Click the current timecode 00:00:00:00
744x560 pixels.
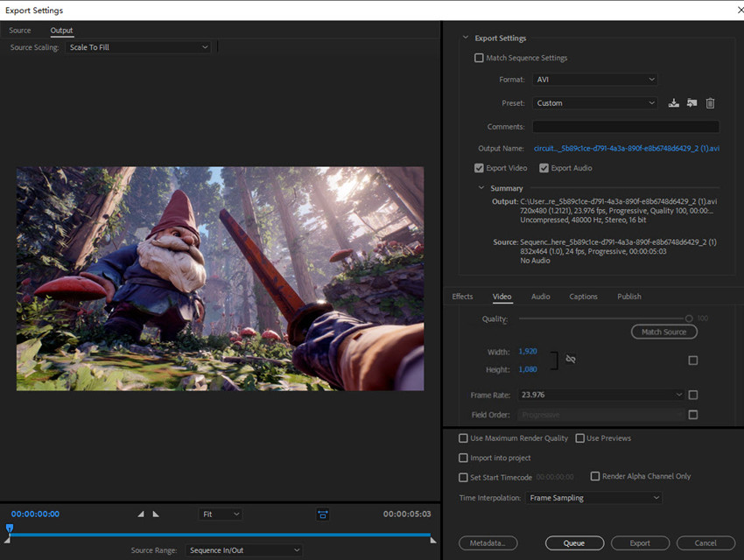(x=36, y=514)
